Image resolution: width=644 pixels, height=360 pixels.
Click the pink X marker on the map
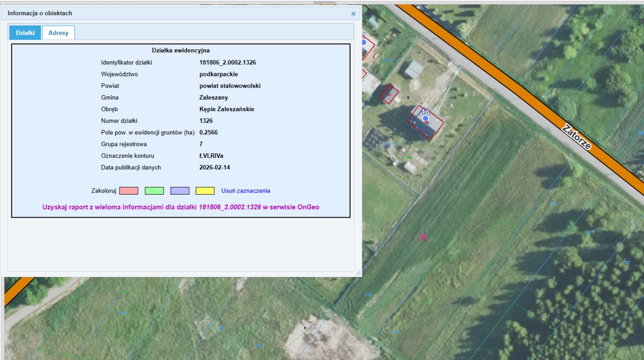pos(423,237)
